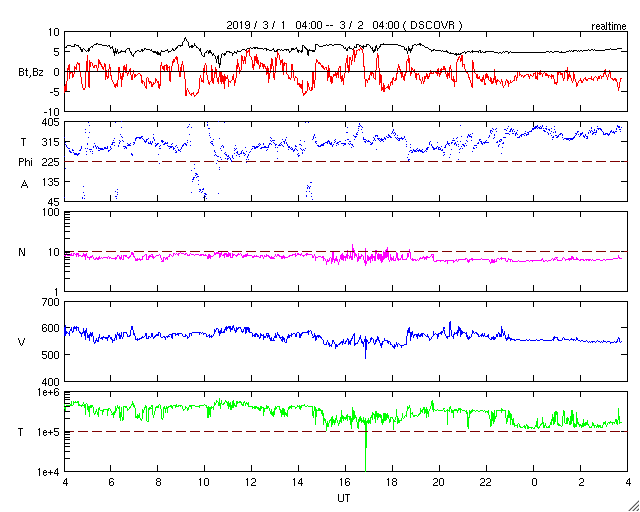Image resolution: width=640 pixels, height=512 pixels.
Task: Click the 700 tick on V axis
Action: click(51, 303)
